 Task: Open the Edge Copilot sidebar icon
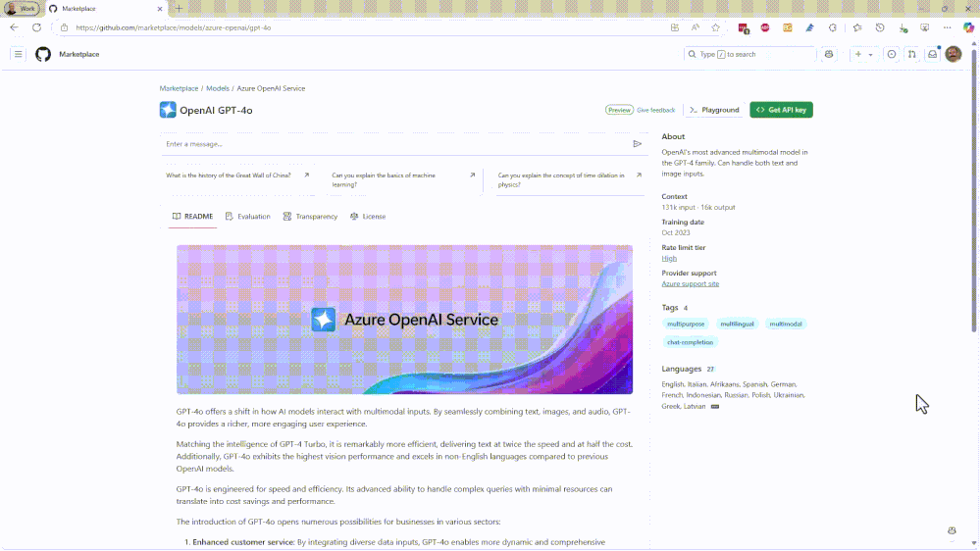pos(968,27)
